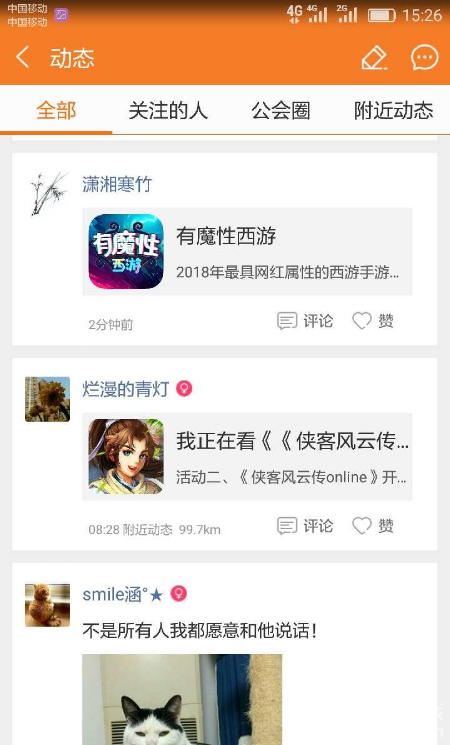The height and width of the screenshot is (745, 450).
Task: Open 潇湘寒竹's username profile link
Action: (x=117, y=184)
